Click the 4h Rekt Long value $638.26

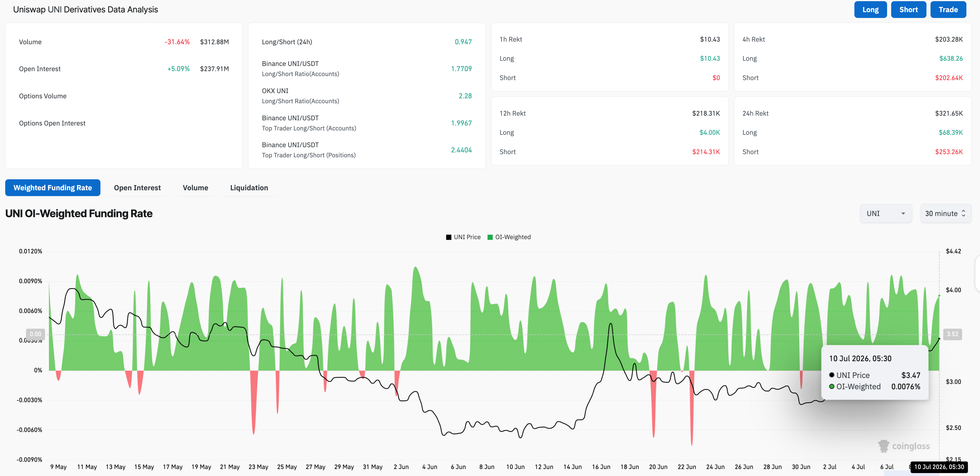pos(951,58)
